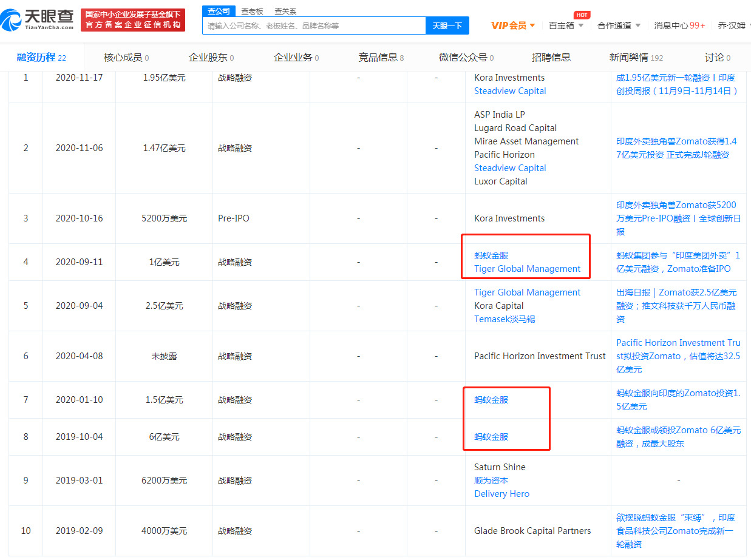751x560 pixels.
Task: Select the 6200万美元 amount cell
Action: coord(164,481)
